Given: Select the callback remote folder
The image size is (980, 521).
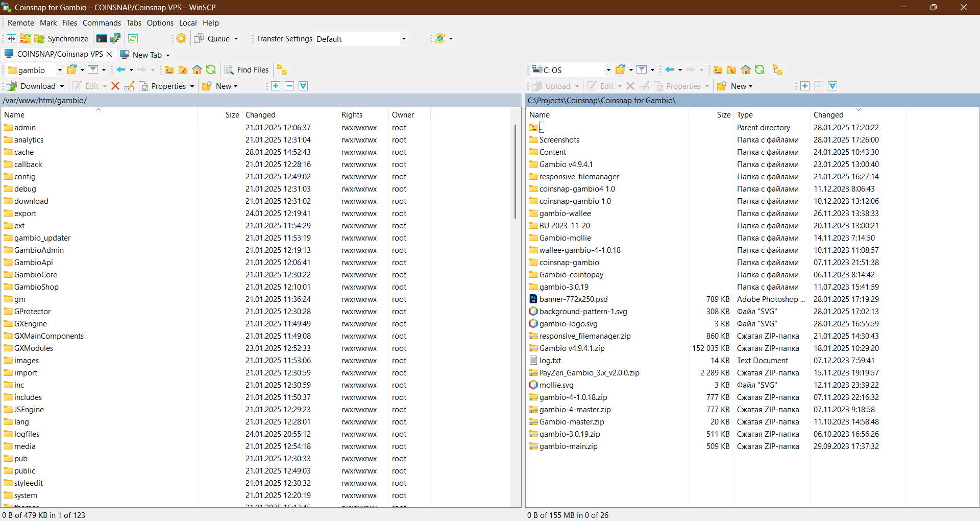Looking at the screenshot, I should pos(28,164).
